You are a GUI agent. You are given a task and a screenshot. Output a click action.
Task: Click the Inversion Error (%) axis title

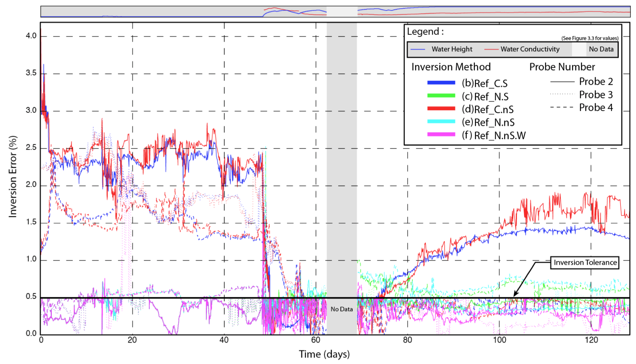(13, 177)
